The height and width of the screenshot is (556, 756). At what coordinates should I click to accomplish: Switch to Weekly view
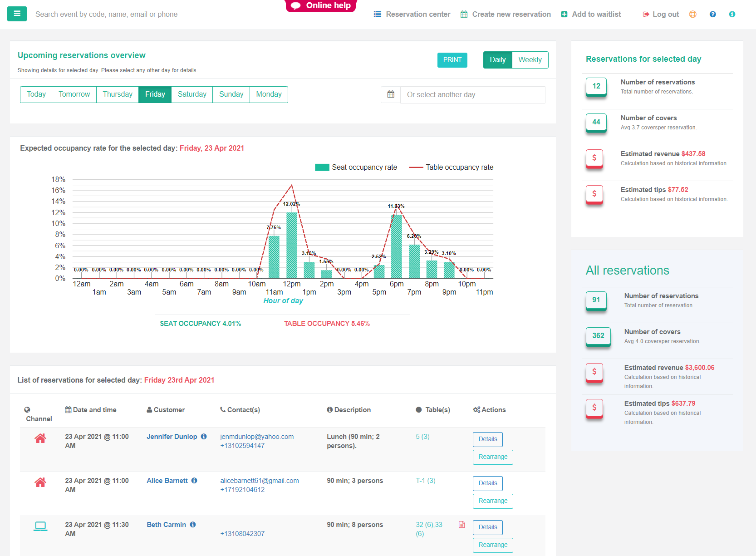click(530, 60)
